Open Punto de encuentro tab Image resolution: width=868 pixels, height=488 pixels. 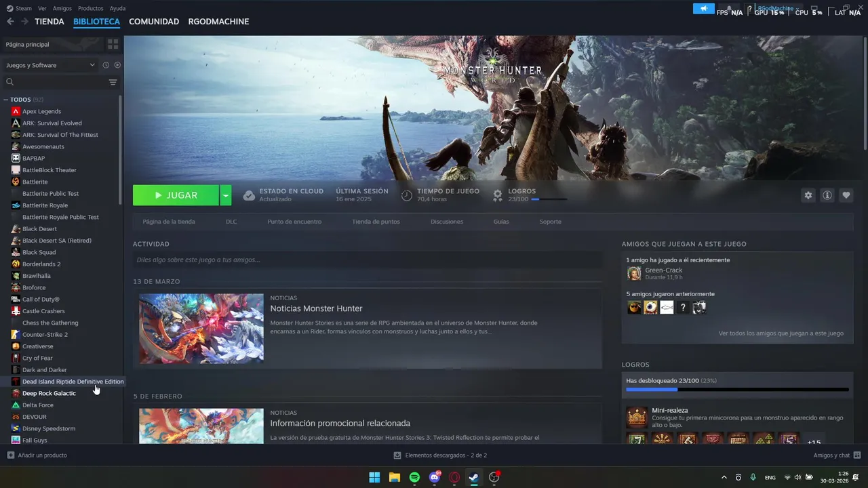coord(294,222)
